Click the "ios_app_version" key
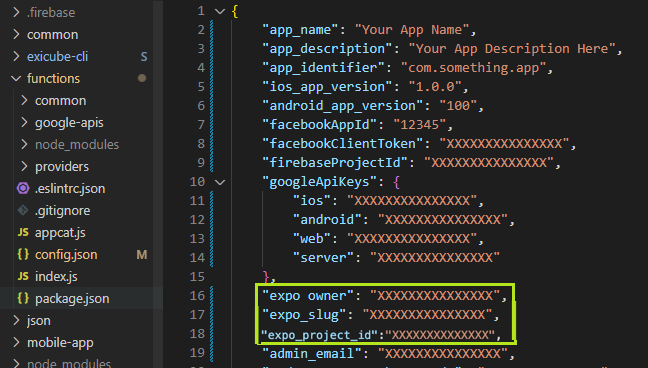The width and height of the screenshot is (648, 368). [x=328, y=87]
